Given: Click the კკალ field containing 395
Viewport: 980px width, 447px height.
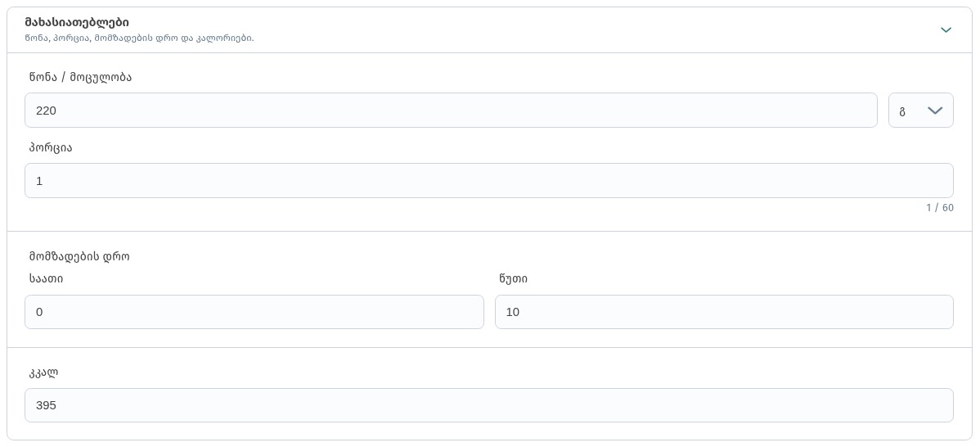Looking at the screenshot, I should [x=488, y=405].
